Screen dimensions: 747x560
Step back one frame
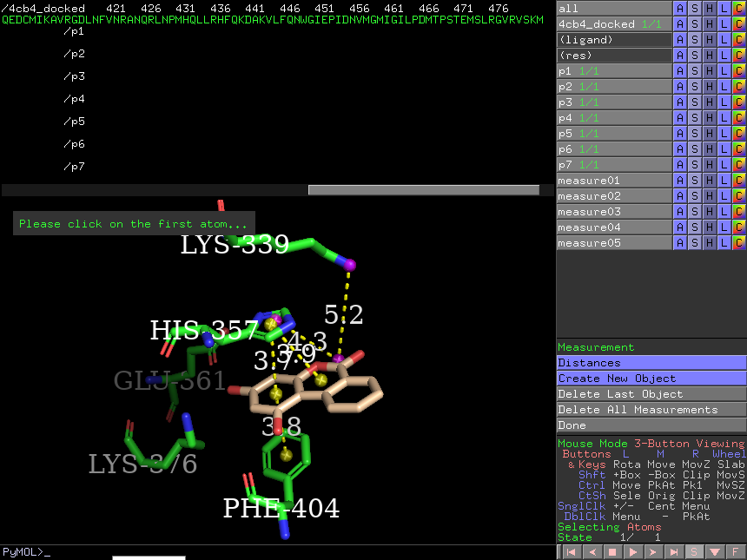click(591, 551)
